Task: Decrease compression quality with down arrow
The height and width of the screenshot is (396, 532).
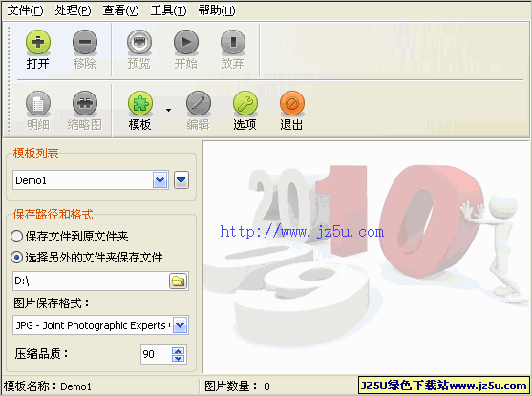Action: (x=179, y=359)
